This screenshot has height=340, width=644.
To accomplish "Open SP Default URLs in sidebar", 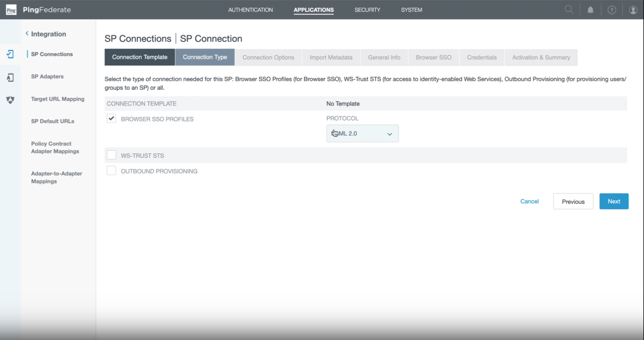I will (x=53, y=121).
